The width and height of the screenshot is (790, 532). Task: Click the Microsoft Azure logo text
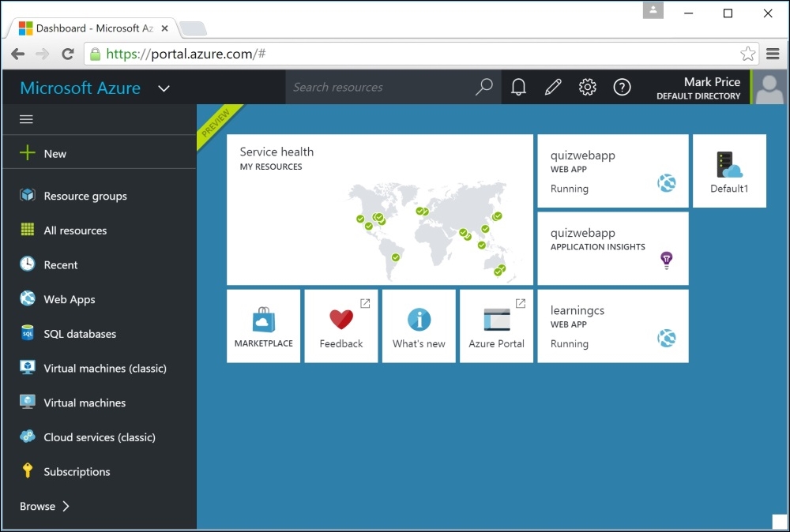[x=80, y=88]
